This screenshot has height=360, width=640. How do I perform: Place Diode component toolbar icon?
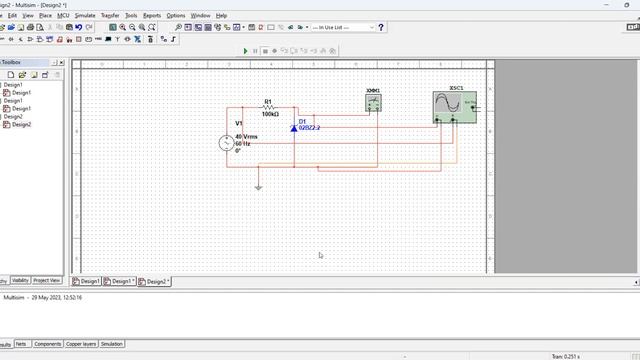pos(11,39)
